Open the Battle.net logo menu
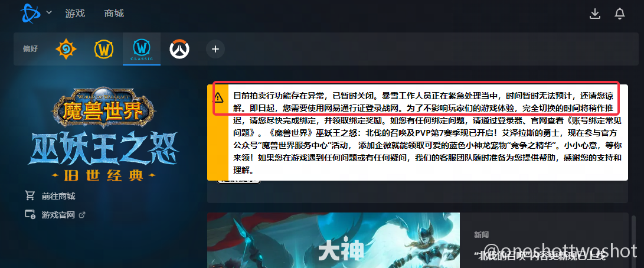Screen dimensions: 644x268 (30, 14)
